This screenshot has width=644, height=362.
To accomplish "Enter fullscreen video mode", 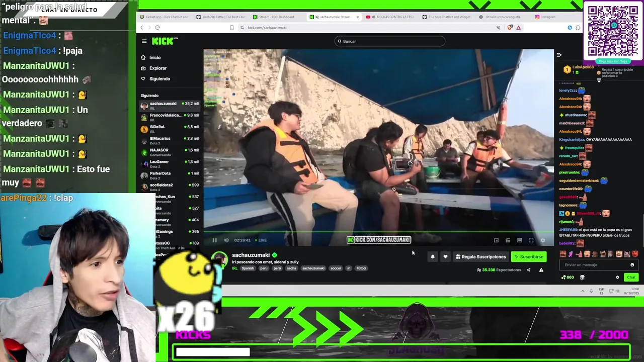I will tap(531, 241).
